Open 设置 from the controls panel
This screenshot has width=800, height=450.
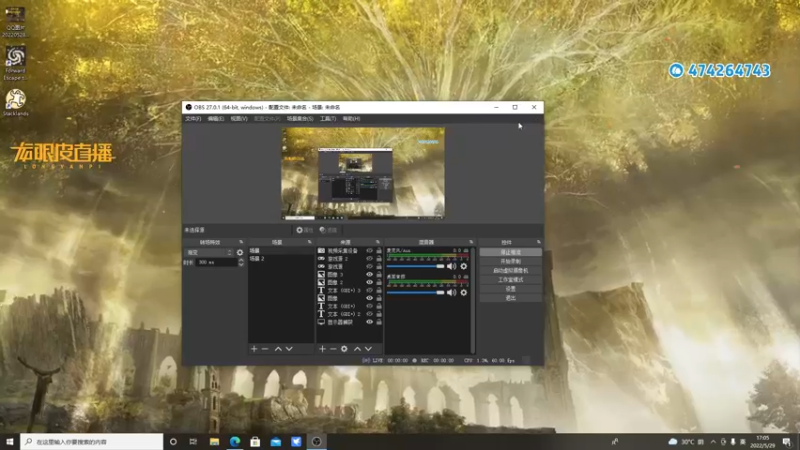510,289
